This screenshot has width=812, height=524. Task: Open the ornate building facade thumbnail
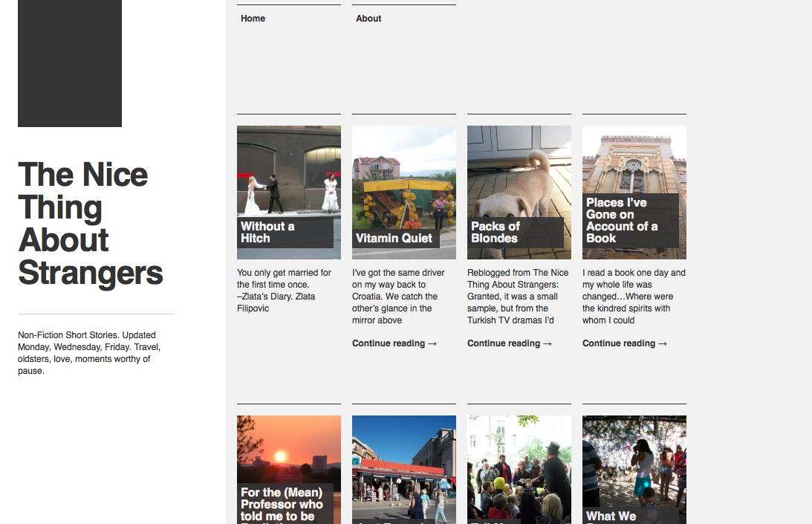pos(634,158)
